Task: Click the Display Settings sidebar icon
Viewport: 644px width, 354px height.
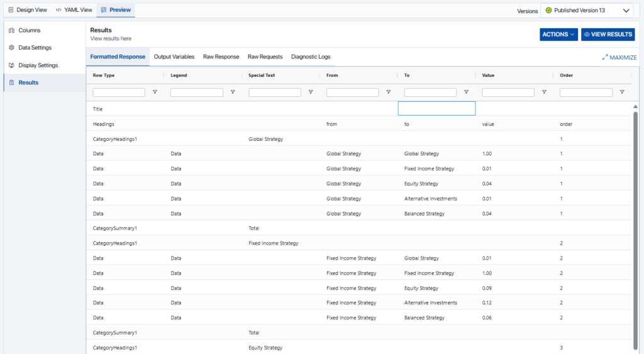Action: (11, 65)
